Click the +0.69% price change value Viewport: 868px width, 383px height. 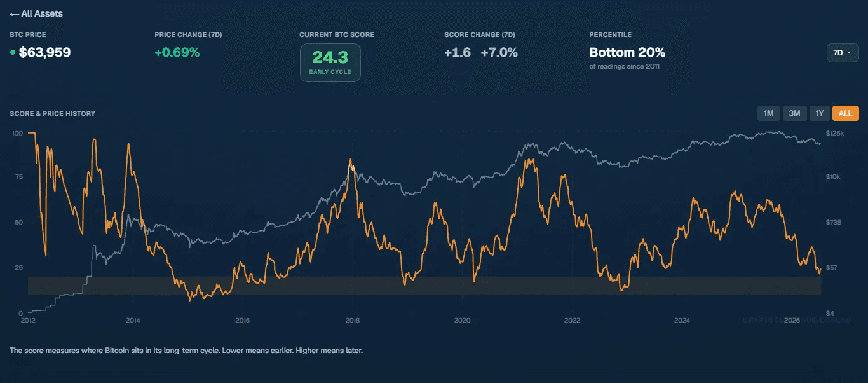[177, 53]
